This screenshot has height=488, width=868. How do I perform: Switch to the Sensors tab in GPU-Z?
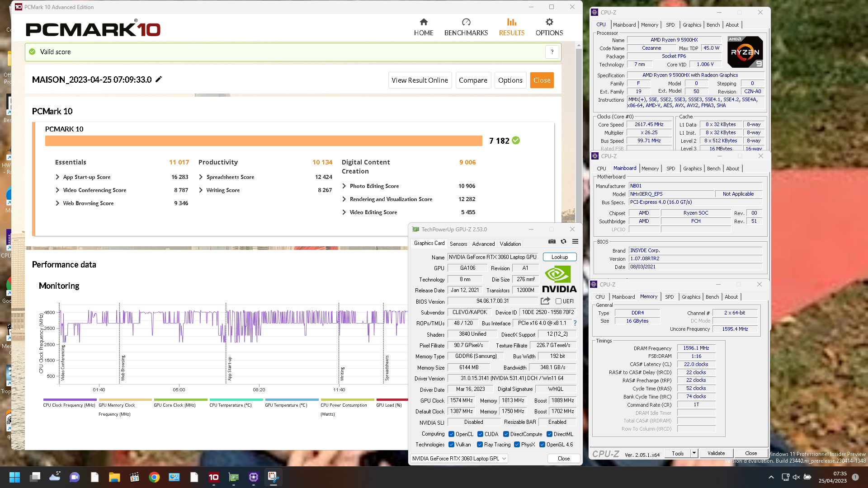click(x=458, y=244)
